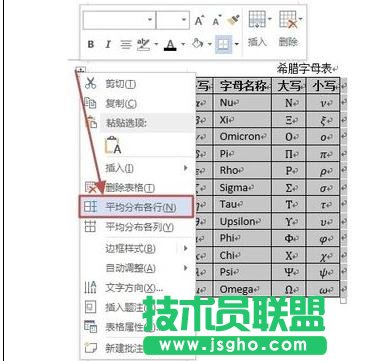Apply text highlight color pen
Image resolution: width=370 pixels, height=361 pixels.
(x=143, y=44)
